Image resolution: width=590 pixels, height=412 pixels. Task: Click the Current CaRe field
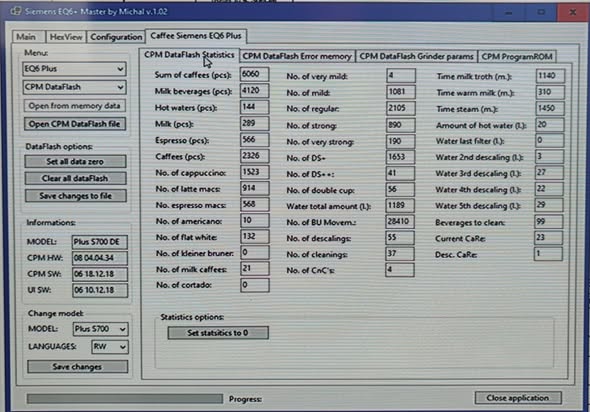pyautogui.click(x=549, y=238)
